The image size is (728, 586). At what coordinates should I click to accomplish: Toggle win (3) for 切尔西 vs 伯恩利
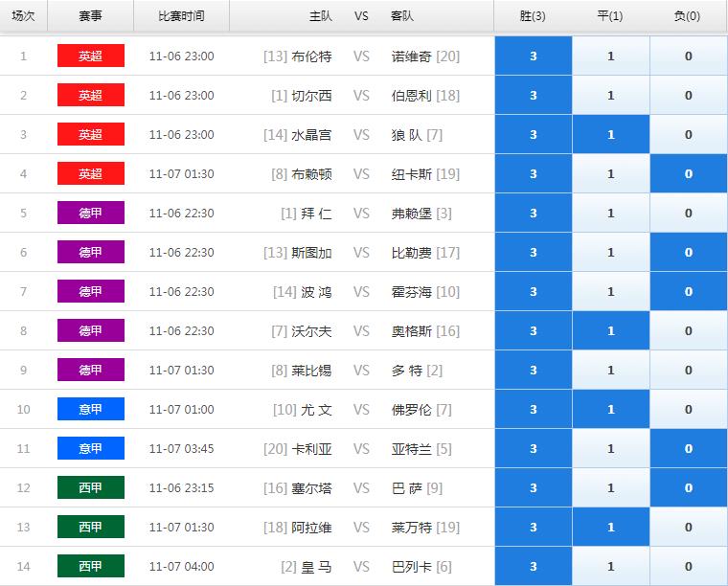point(533,96)
